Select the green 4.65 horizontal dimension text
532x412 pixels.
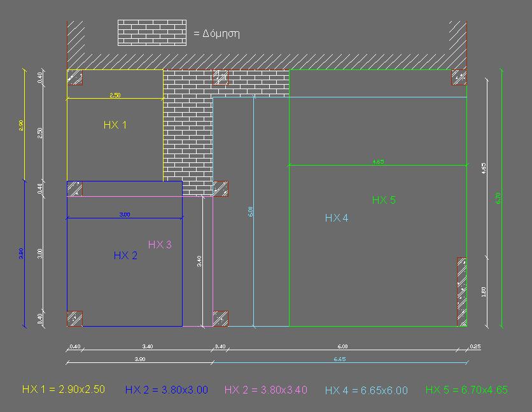(x=378, y=162)
